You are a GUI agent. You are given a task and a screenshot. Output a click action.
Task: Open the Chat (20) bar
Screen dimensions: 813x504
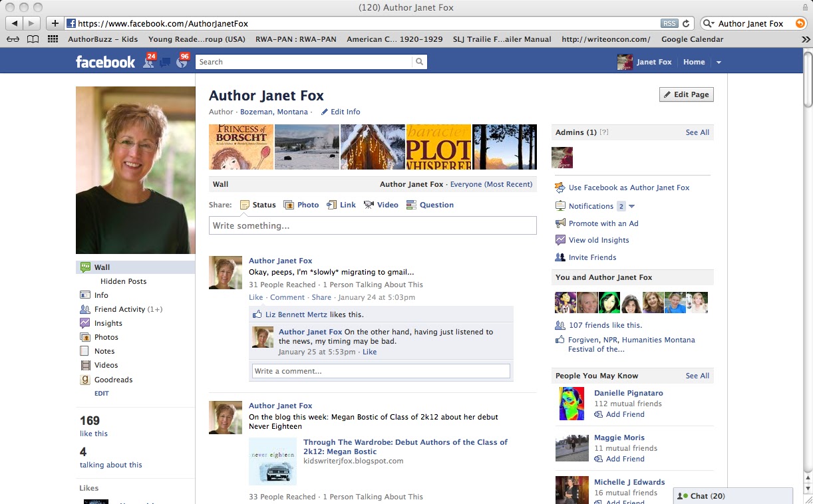tap(733, 496)
